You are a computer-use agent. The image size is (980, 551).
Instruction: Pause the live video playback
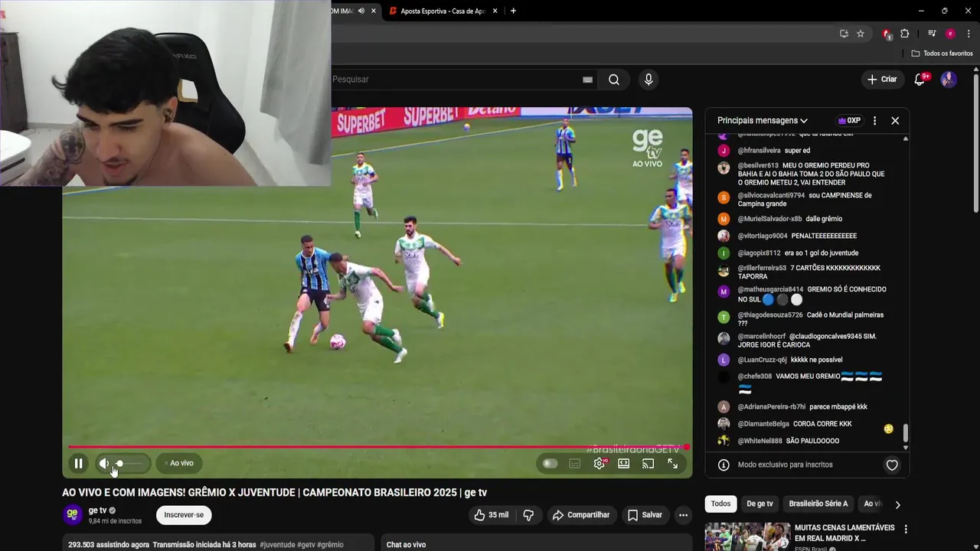[78, 463]
